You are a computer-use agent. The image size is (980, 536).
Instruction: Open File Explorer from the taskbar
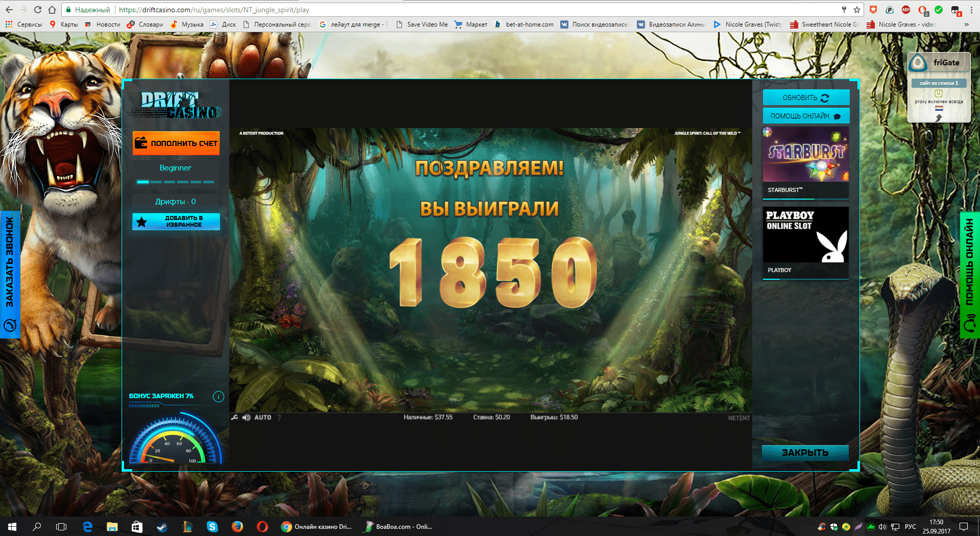click(x=112, y=526)
